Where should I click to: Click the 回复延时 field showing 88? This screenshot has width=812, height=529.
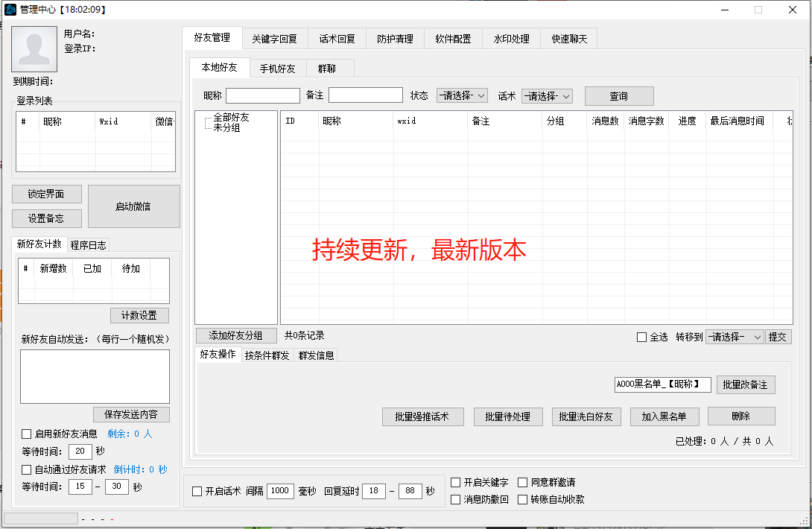[x=410, y=491]
